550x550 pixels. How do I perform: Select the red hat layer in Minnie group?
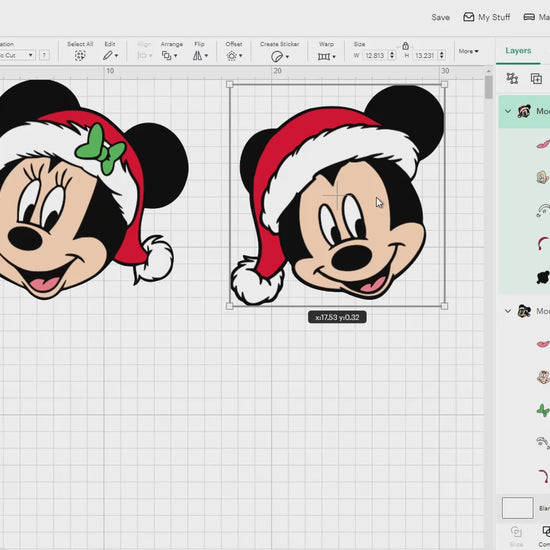pyautogui.click(x=543, y=476)
